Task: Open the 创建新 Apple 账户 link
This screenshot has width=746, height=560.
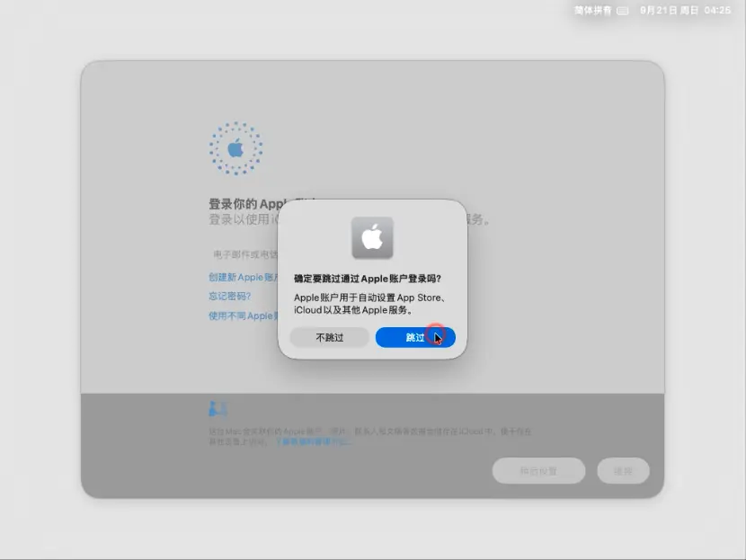Action: pos(243,277)
